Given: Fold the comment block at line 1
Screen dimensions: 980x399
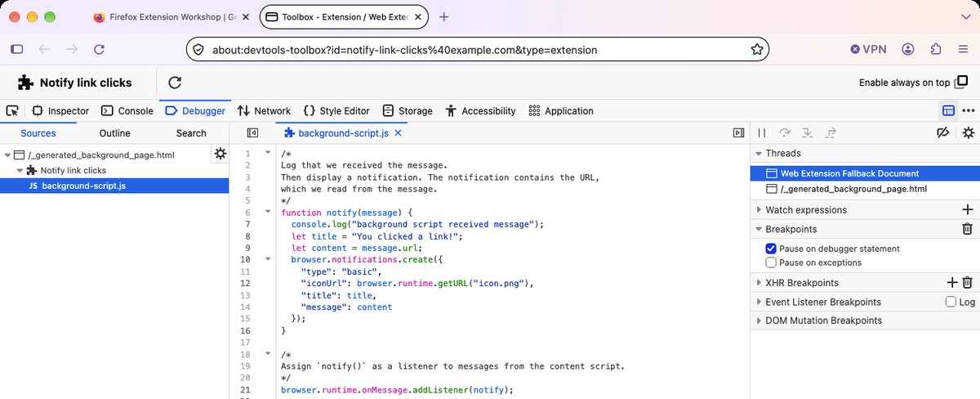Looking at the screenshot, I should (x=268, y=154).
